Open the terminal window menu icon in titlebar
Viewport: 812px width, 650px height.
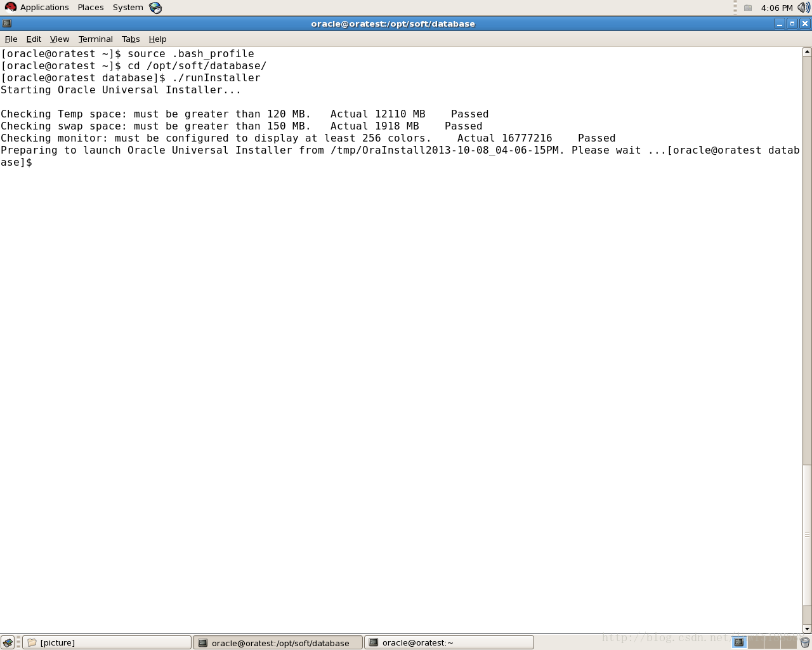(x=7, y=23)
